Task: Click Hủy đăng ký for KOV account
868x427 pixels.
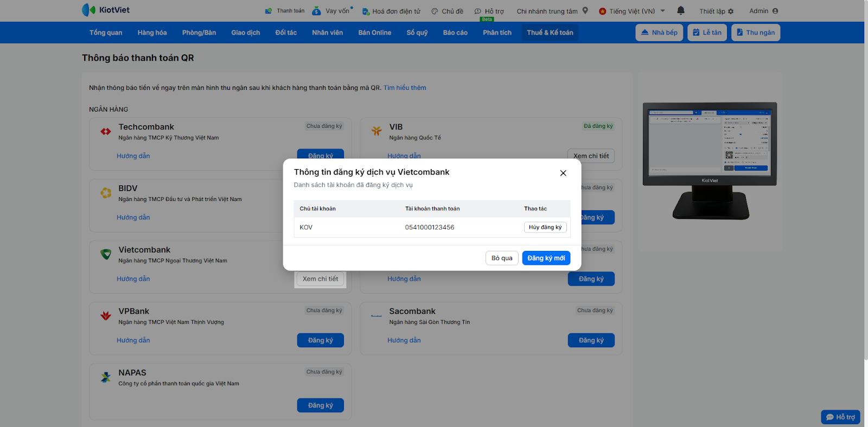Action: (545, 228)
